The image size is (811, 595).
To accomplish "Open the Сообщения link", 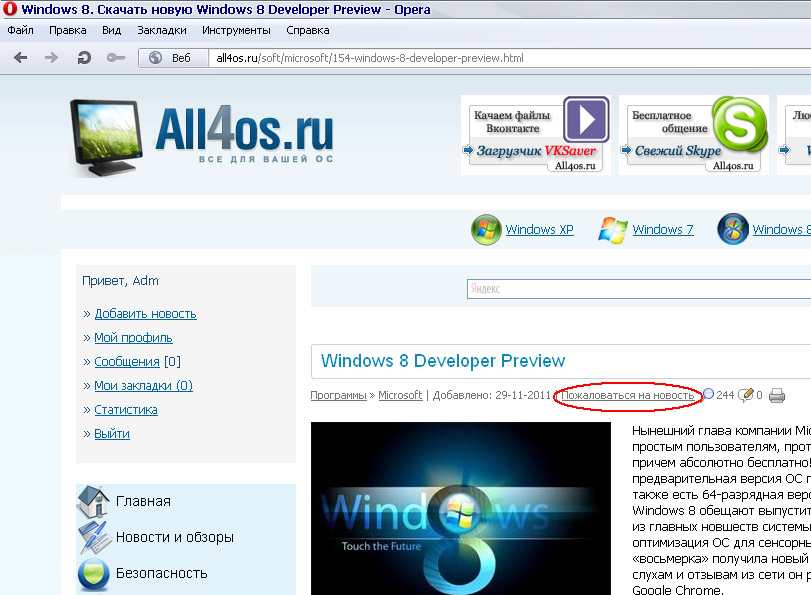I will pyautogui.click(x=127, y=361).
